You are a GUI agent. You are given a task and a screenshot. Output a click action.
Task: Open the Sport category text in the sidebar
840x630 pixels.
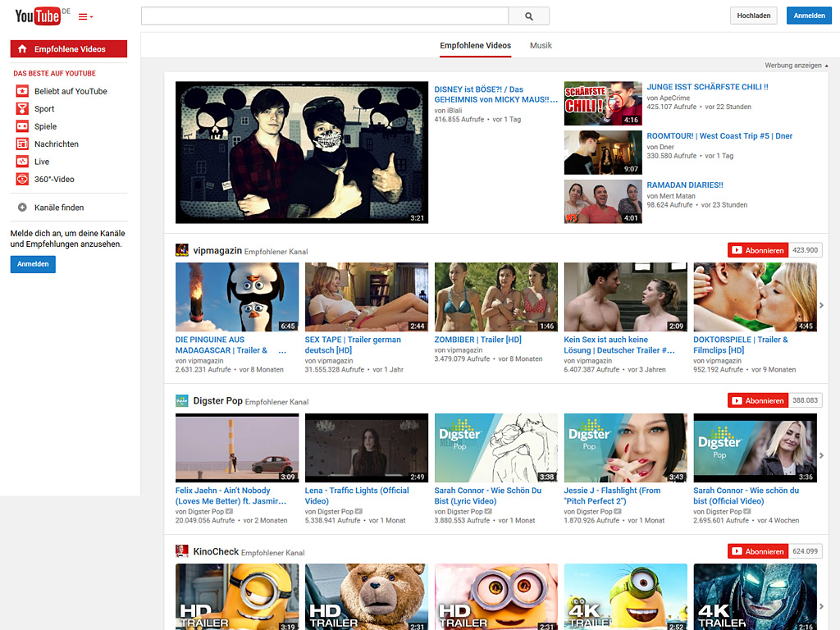[44, 109]
